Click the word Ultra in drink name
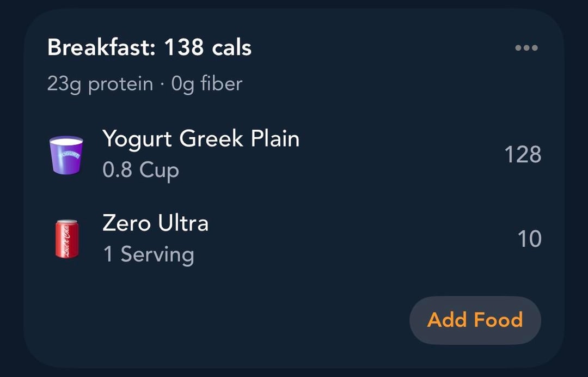588x377 pixels. coord(183,223)
